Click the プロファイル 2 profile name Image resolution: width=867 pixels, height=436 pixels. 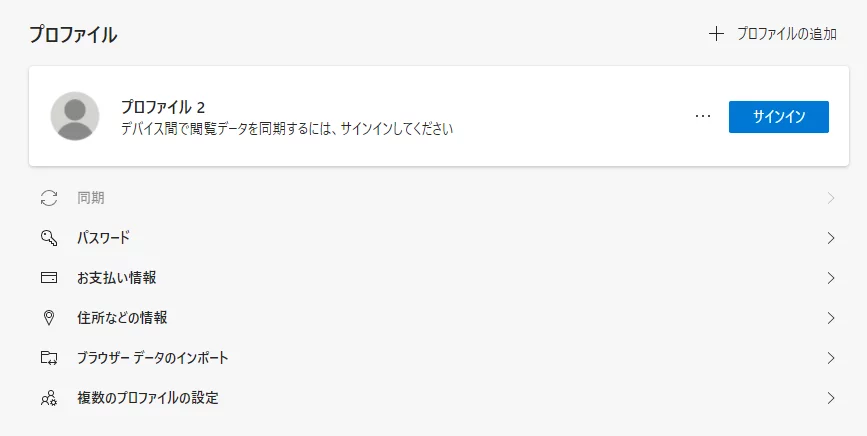coord(163,107)
